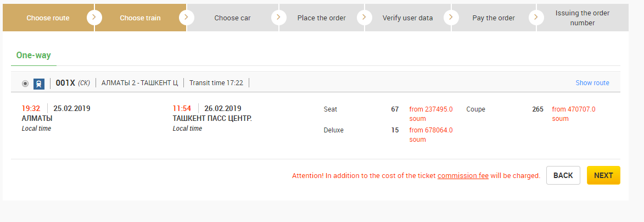The height and width of the screenshot is (222, 644).
Task: Click chevron after Choose car step
Action: [279, 18]
